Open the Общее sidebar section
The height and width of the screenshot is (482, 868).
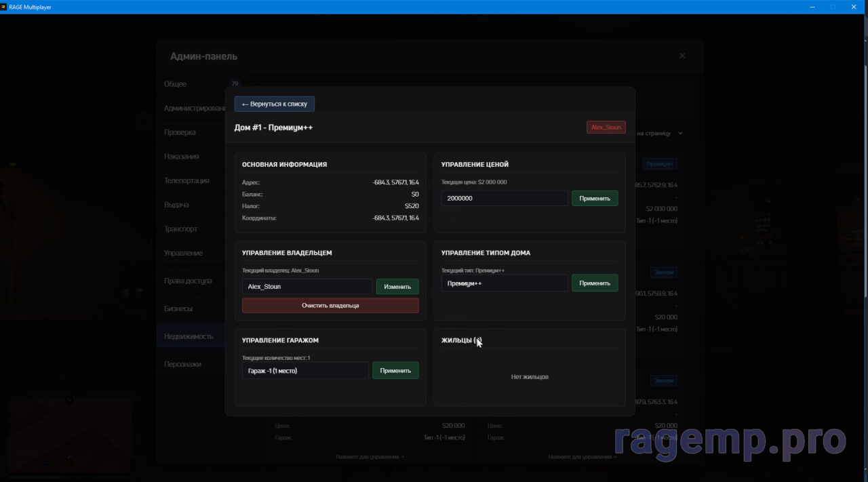(x=175, y=84)
